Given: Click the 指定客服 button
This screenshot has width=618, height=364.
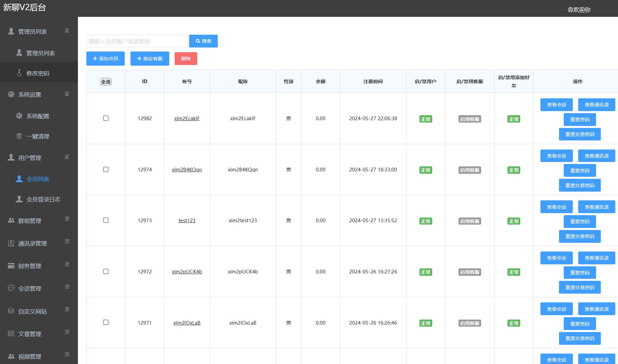Looking at the screenshot, I should point(150,59).
